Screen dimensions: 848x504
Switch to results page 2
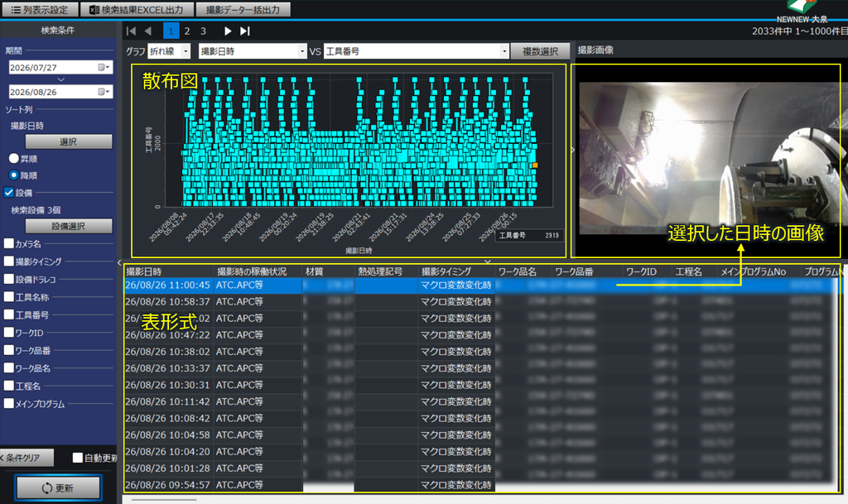187,31
